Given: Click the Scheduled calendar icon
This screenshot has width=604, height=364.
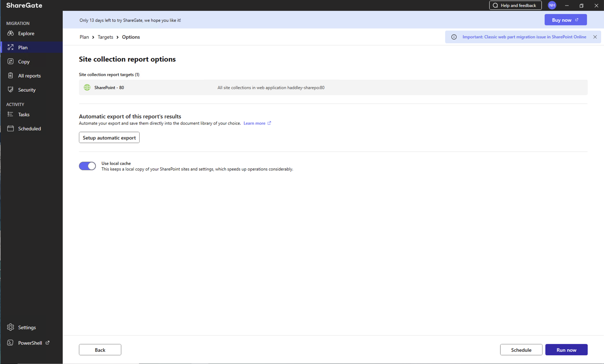Looking at the screenshot, I should click(x=10, y=128).
